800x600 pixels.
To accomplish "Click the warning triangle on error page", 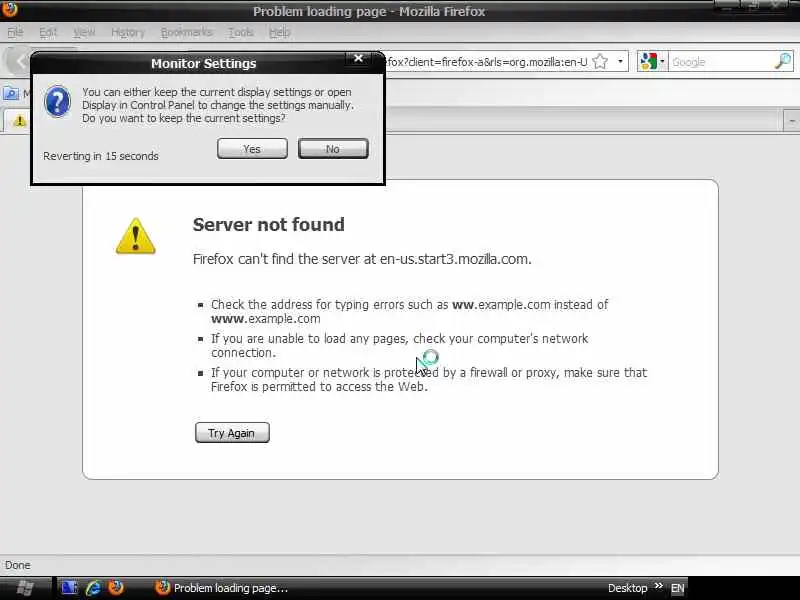I will (x=135, y=236).
